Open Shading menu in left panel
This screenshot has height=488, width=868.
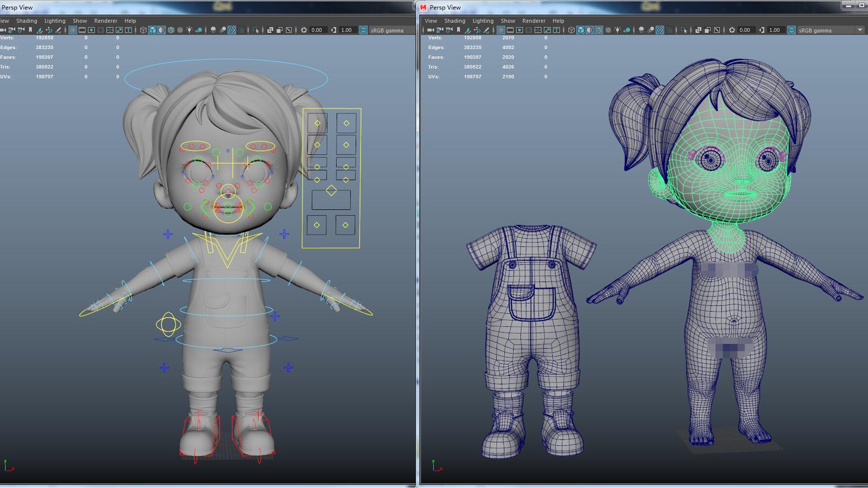coord(27,21)
